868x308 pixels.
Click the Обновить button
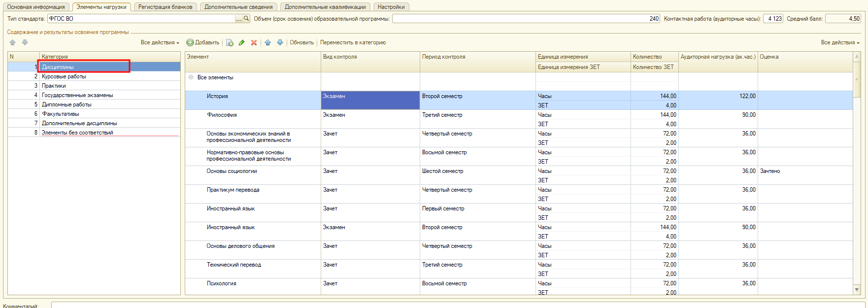pos(301,43)
